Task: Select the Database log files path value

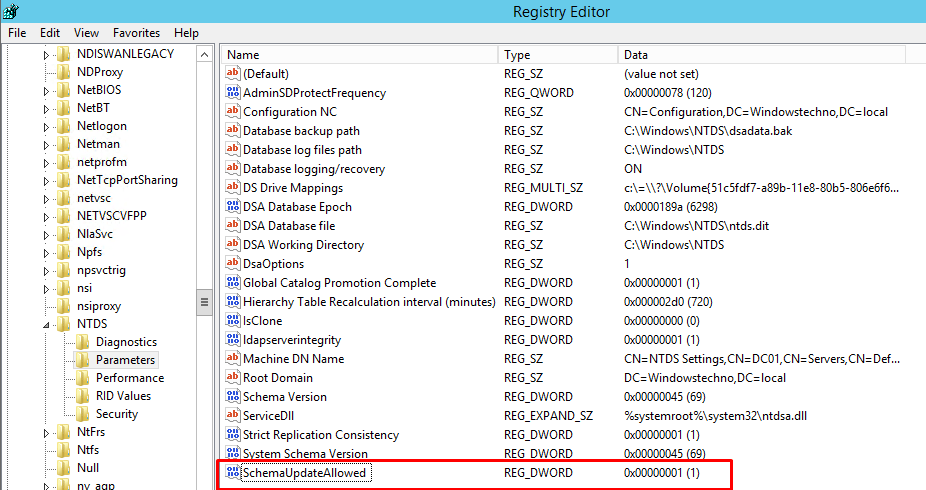Action: coord(302,150)
